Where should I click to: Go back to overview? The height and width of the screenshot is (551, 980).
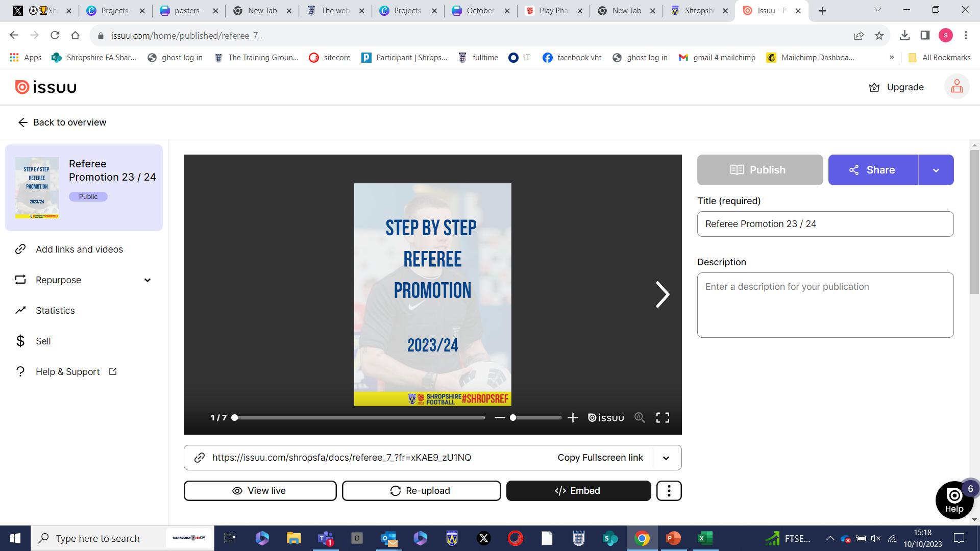pos(62,122)
